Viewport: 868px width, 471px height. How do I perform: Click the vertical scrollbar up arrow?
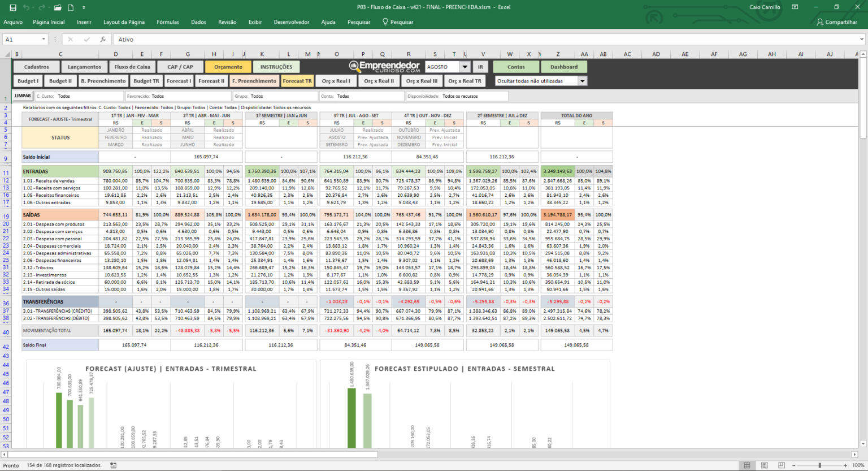[863, 55]
